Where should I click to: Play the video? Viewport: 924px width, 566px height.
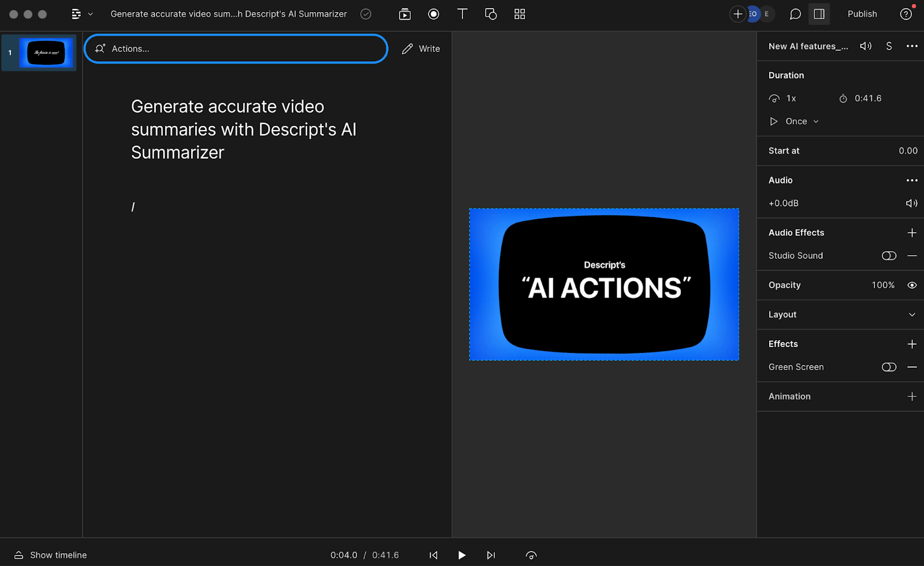462,555
